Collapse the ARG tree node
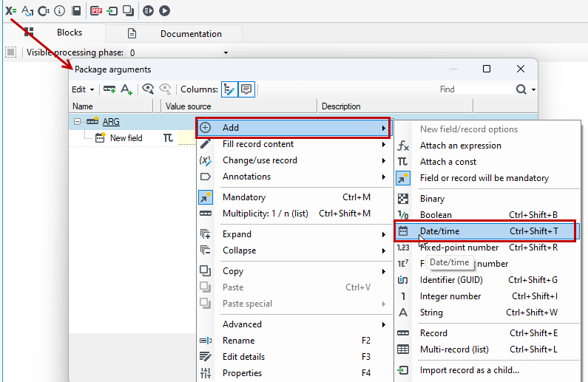 point(77,122)
